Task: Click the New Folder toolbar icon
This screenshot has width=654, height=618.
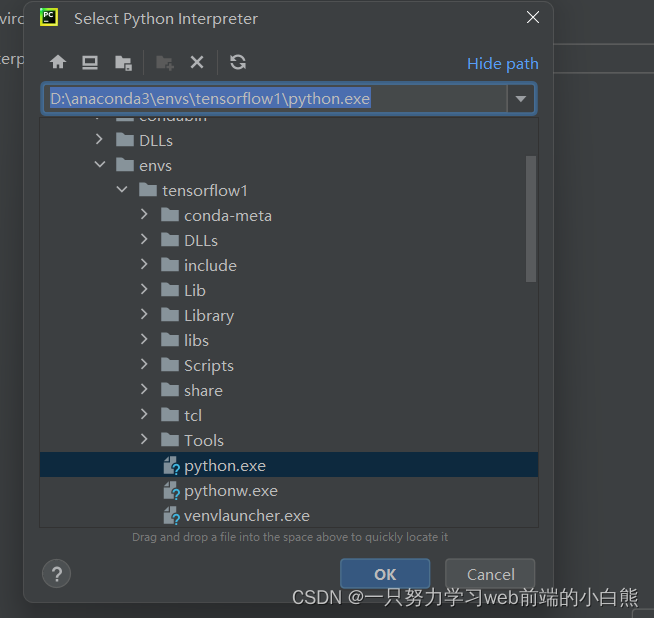Action: pos(165,63)
